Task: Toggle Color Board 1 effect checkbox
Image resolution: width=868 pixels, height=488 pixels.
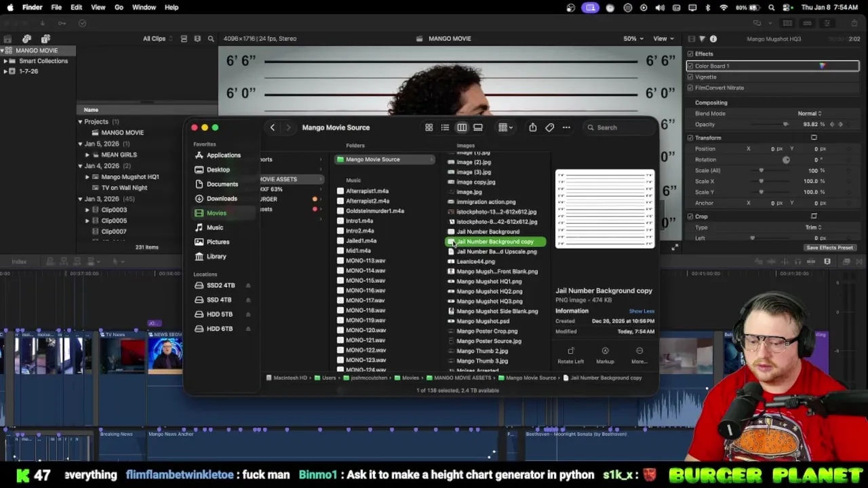Action: tap(690, 66)
